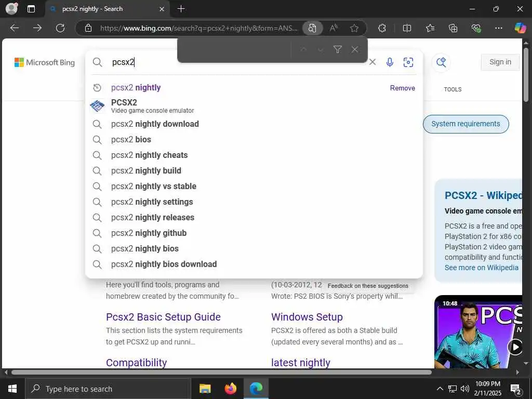Screen dimensions: 532x399
Task: Remove pcsx2 nightly from history
Action: (403, 88)
